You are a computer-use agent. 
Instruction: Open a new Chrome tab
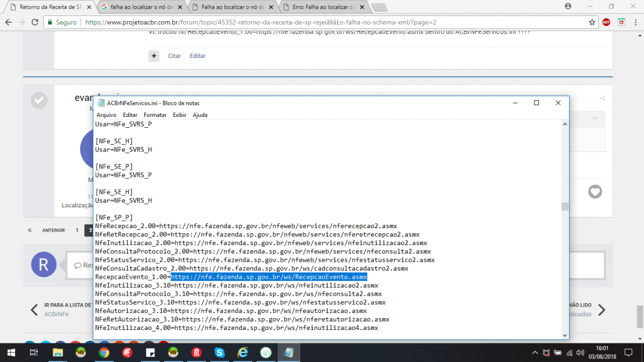pos(379,7)
